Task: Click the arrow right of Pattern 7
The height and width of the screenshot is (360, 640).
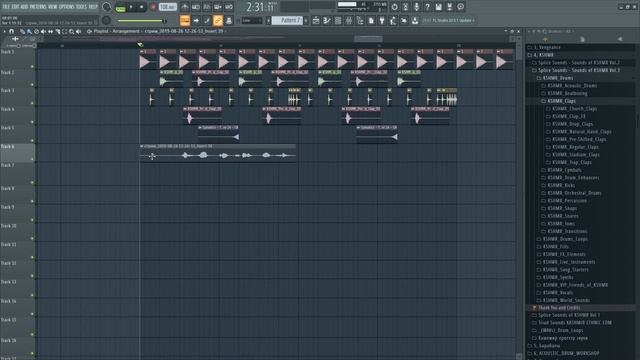Action: click(x=306, y=20)
